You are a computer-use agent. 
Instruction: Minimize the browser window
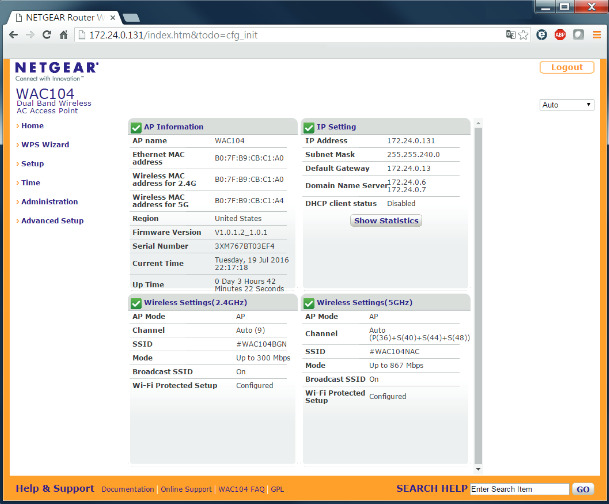click(x=546, y=7)
